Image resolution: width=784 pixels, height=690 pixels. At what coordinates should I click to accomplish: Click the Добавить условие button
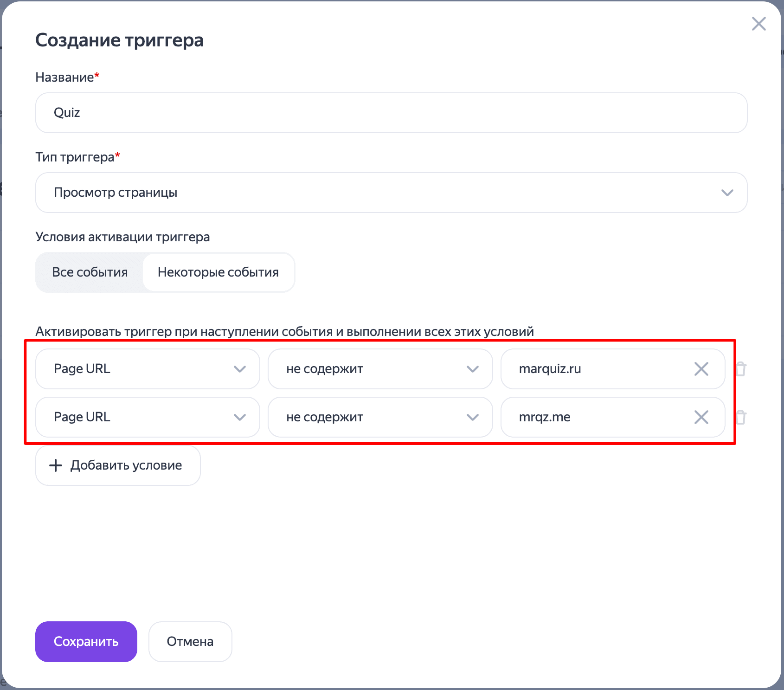pyautogui.click(x=118, y=465)
